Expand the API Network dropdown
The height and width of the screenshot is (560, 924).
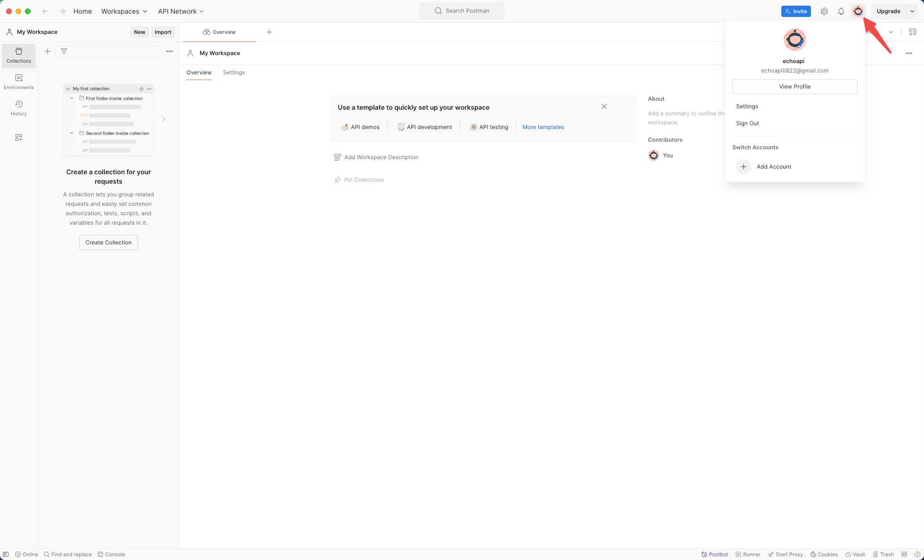(181, 11)
